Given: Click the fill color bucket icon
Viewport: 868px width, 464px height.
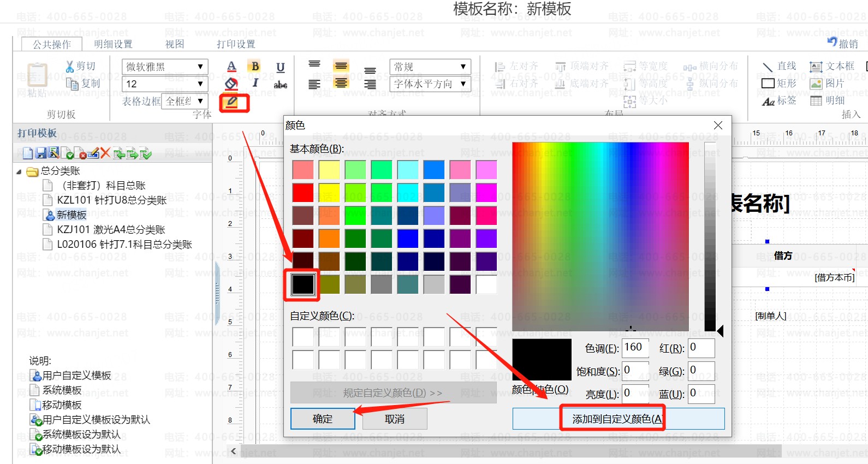Looking at the screenshot, I should click(231, 84).
